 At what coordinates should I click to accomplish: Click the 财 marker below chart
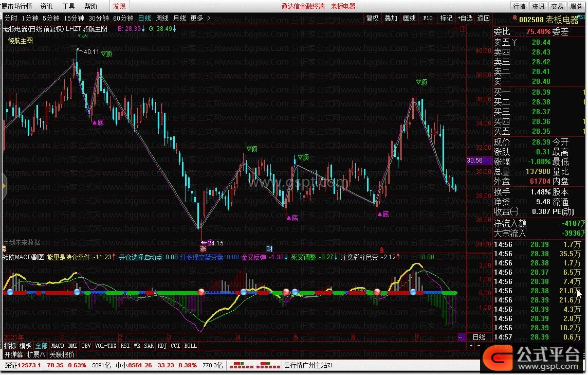tap(269, 248)
